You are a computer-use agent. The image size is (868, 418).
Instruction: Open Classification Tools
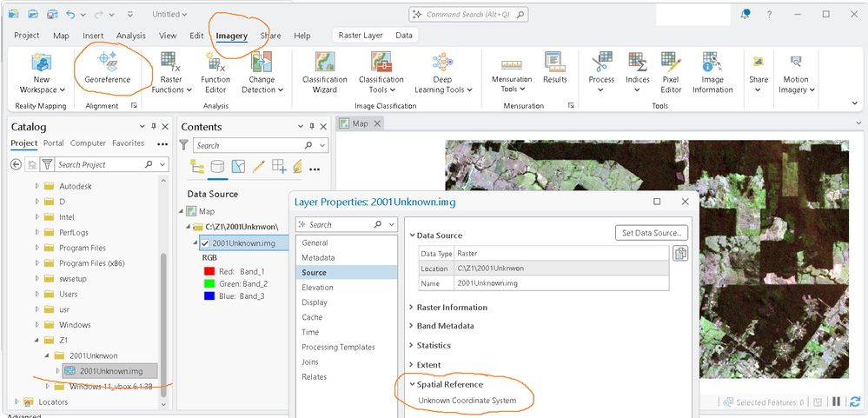381,72
